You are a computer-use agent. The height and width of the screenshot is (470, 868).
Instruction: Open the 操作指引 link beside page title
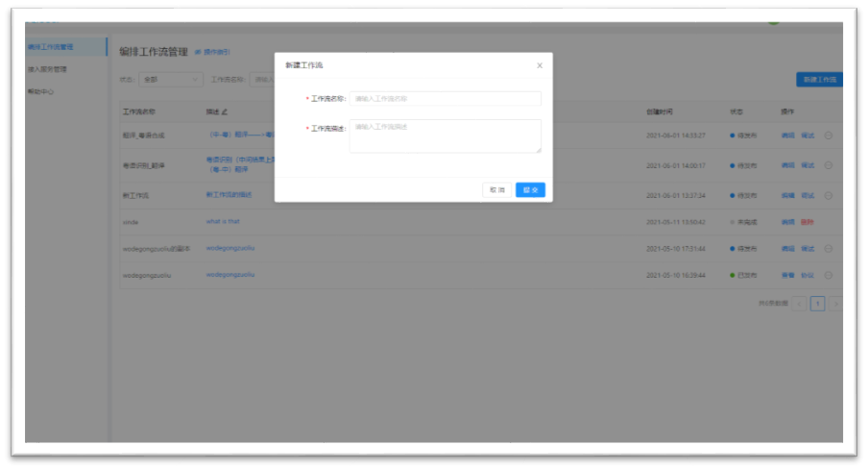(212, 52)
